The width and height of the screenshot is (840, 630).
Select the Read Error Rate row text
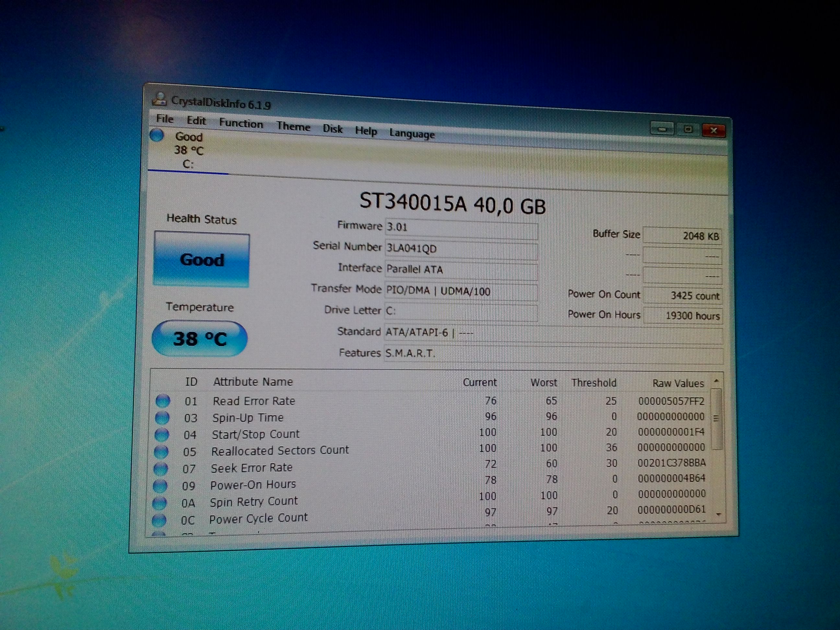pos(254,401)
